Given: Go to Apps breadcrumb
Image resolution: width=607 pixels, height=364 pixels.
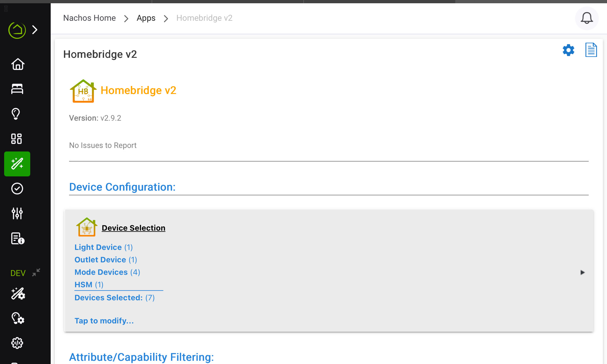Looking at the screenshot, I should click(146, 18).
